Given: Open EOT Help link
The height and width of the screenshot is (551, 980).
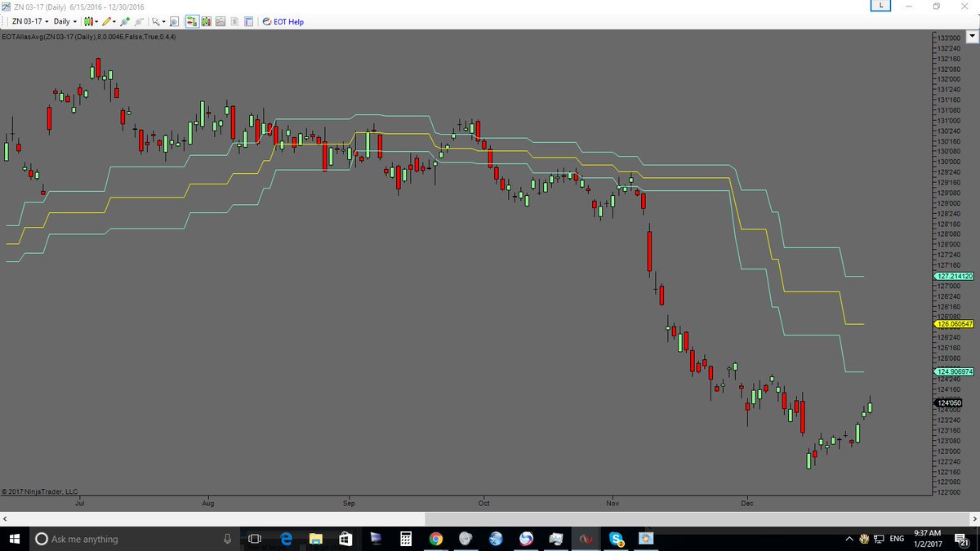Looking at the screenshot, I should click(283, 21).
